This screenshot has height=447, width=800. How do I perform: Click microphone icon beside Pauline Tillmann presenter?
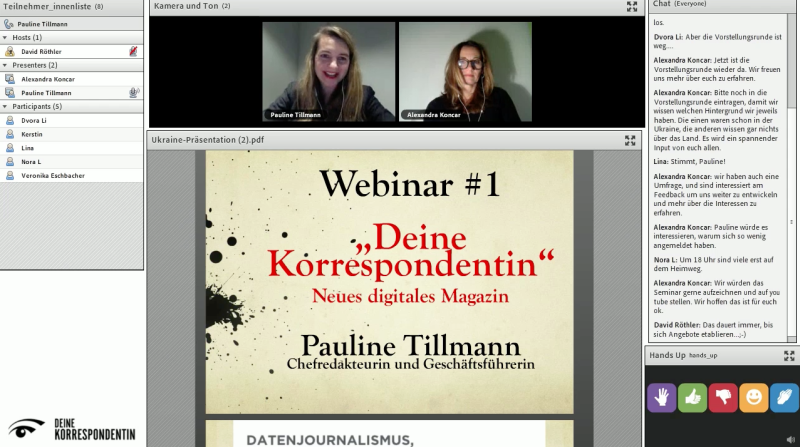pyautogui.click(x=134, y=92)
